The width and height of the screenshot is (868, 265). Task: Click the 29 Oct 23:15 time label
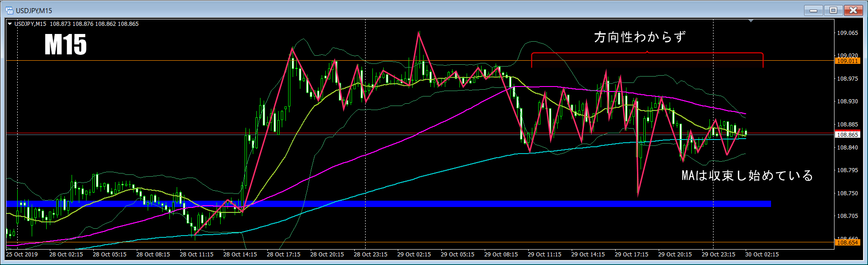(x=719, y=255)
